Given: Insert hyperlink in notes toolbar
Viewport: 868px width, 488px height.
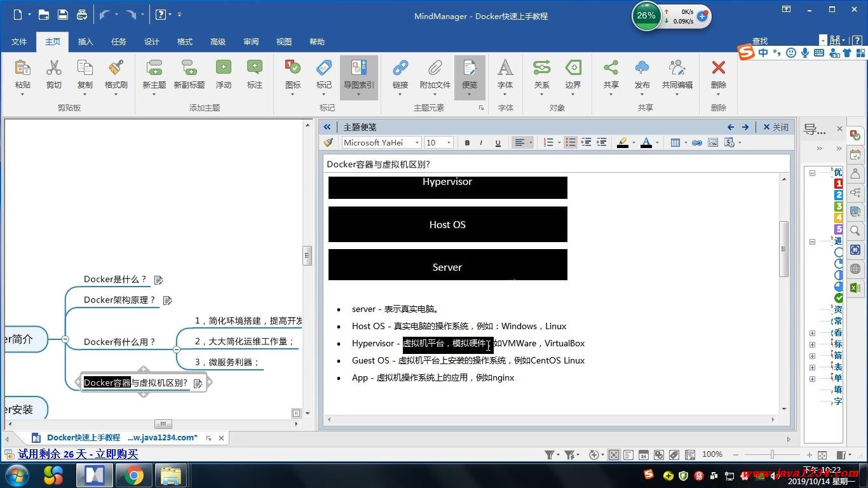Looking at the screenshot, I should (x=697, y=143).
